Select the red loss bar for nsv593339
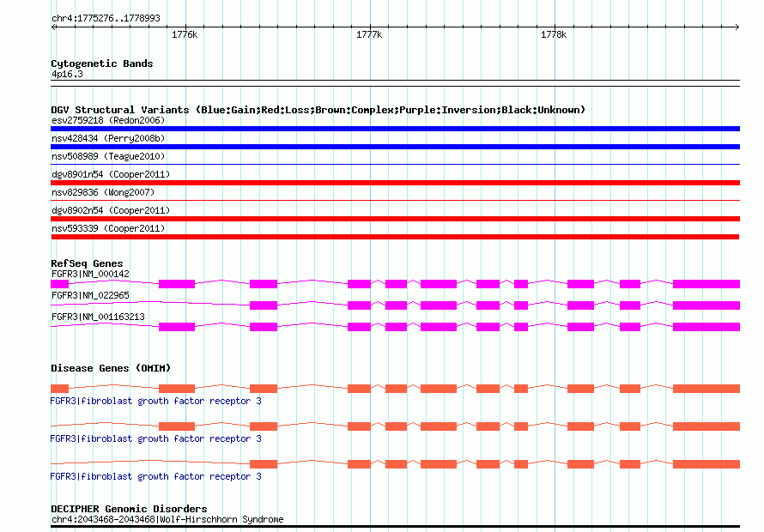The height and width of the screenshot is (532, 764). [395, 237]
